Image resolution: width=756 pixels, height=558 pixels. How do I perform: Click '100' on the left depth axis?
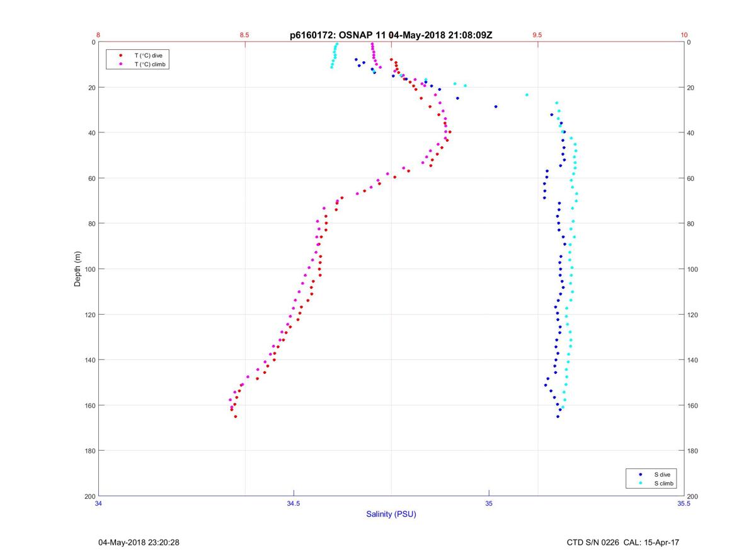(89, 269)
